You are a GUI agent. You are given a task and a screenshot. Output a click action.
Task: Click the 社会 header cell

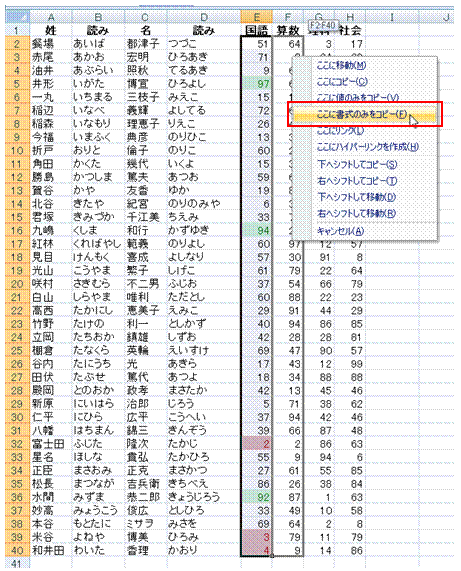(x=350, y=30)
